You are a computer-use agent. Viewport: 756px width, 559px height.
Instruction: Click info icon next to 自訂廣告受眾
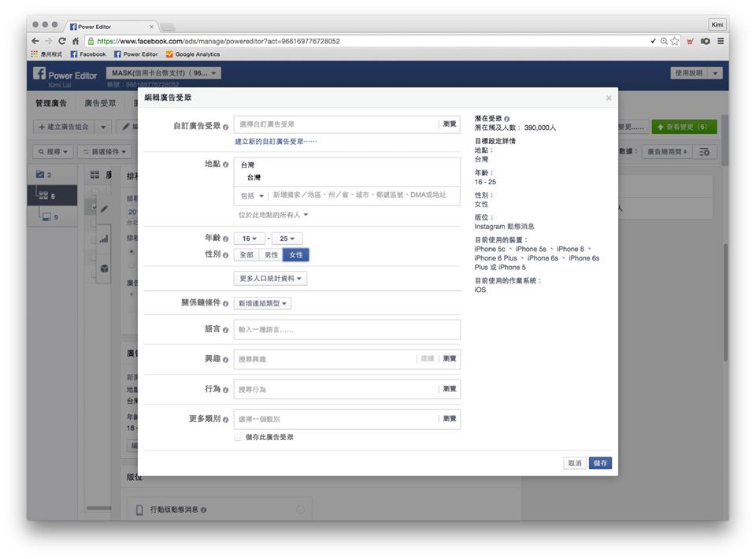point(225,127)
